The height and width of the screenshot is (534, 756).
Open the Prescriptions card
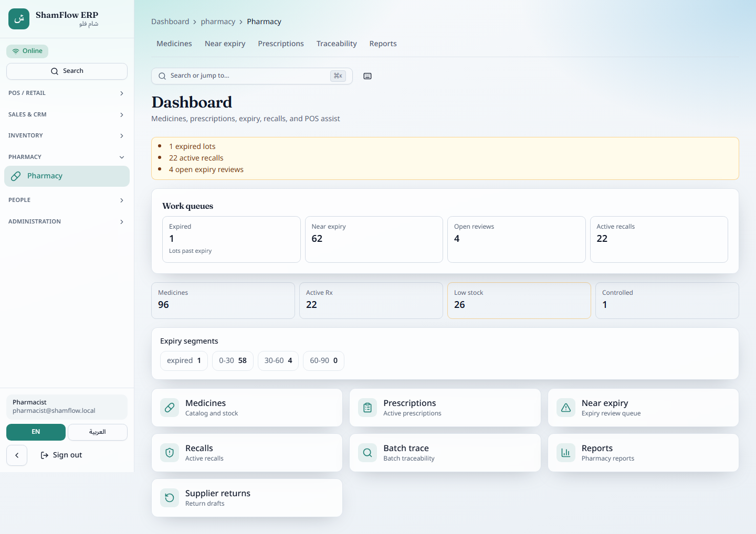(445, 408)
